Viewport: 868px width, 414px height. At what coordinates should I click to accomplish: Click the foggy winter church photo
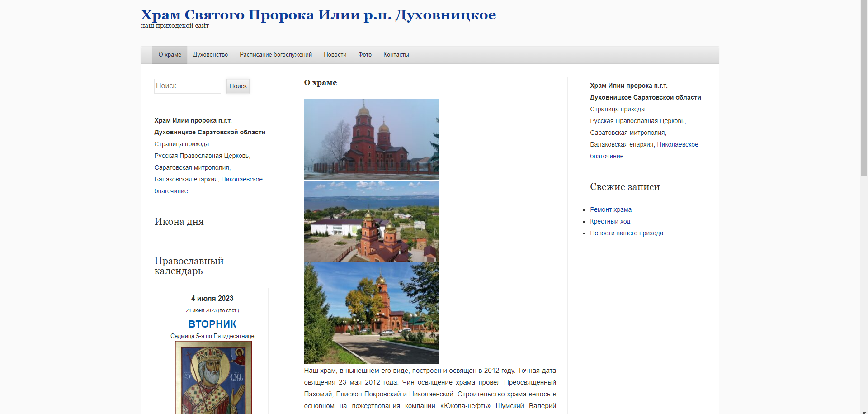point(371,139)
